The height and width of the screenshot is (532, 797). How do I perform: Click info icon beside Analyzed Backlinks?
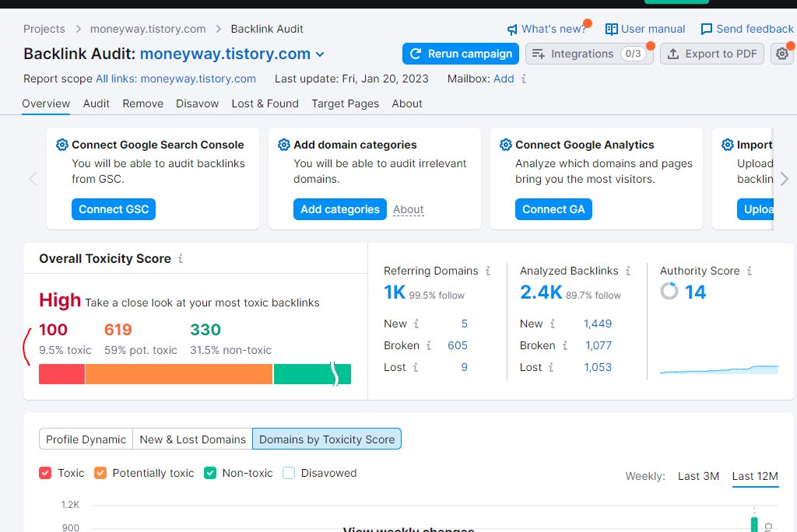tap(628, 271)
